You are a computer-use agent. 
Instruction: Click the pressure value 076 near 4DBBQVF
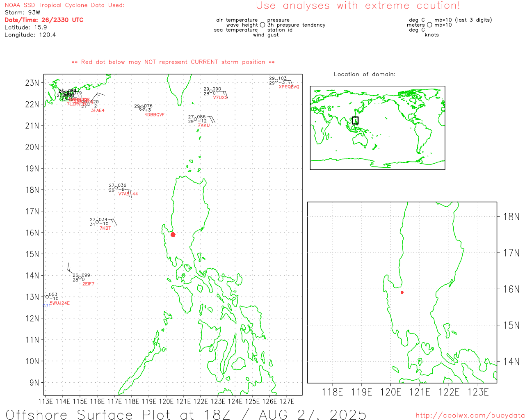(148, 106)
